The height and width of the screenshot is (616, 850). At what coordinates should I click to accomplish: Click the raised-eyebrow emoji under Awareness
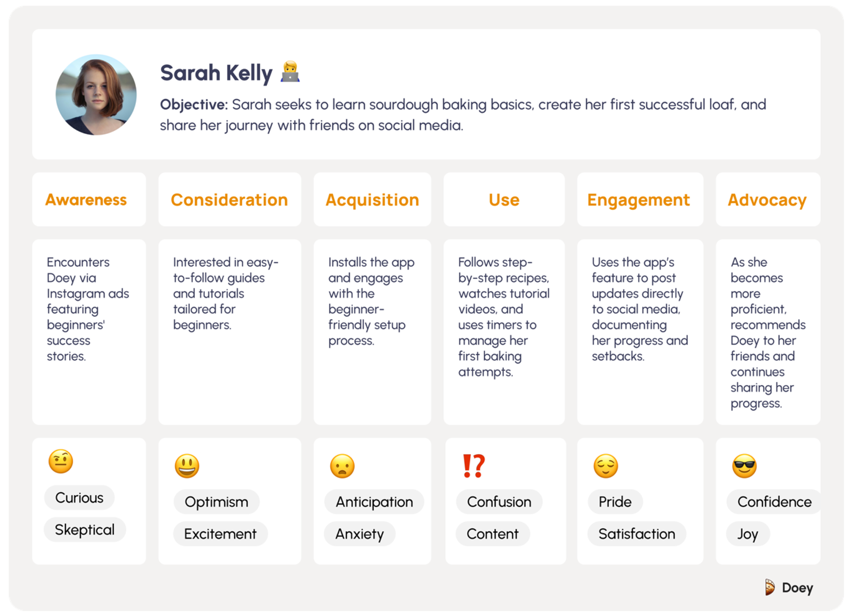point(61,461)
